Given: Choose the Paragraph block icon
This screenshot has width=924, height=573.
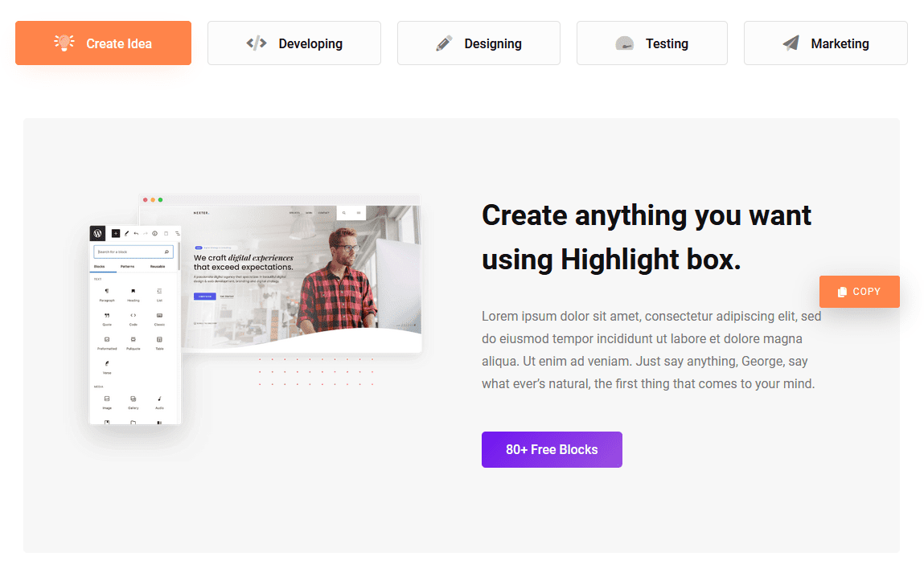Looking at the screenshot, I should (x=107, y=292).
